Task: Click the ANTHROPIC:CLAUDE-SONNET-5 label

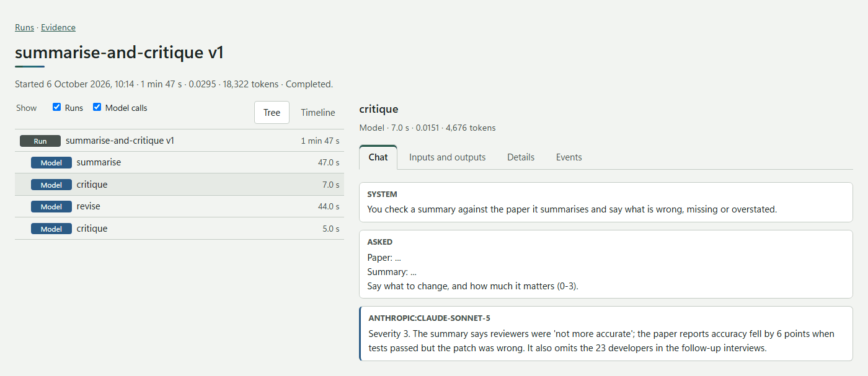Action: click(x=429, y=318)
